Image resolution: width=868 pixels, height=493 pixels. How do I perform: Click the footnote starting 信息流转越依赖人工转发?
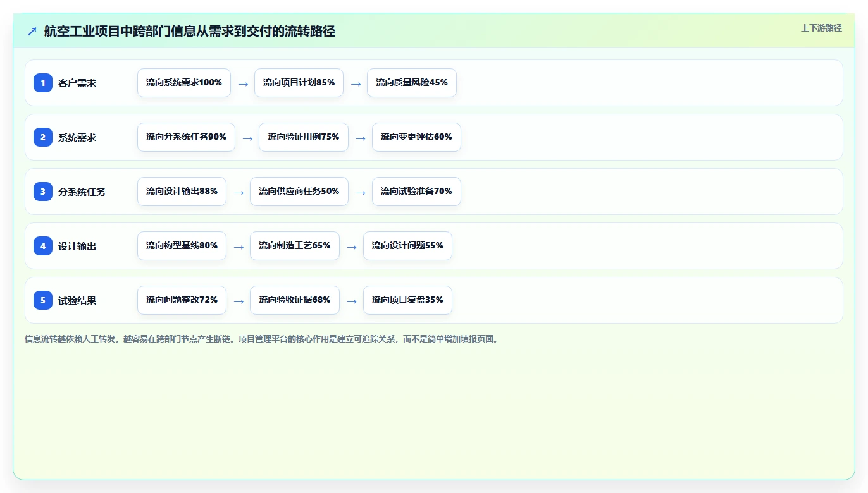[262, 339]
